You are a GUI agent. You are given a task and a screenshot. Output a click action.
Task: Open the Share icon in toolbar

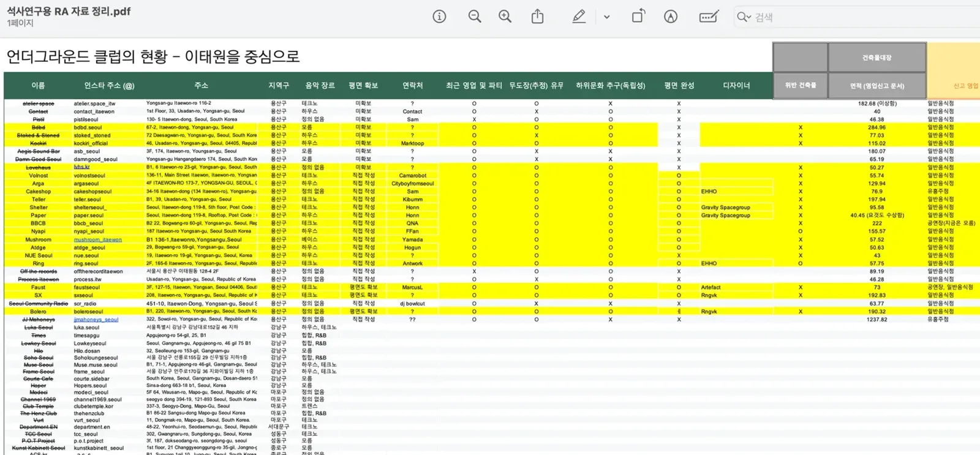pyautogui.click(x=537, y=17)
